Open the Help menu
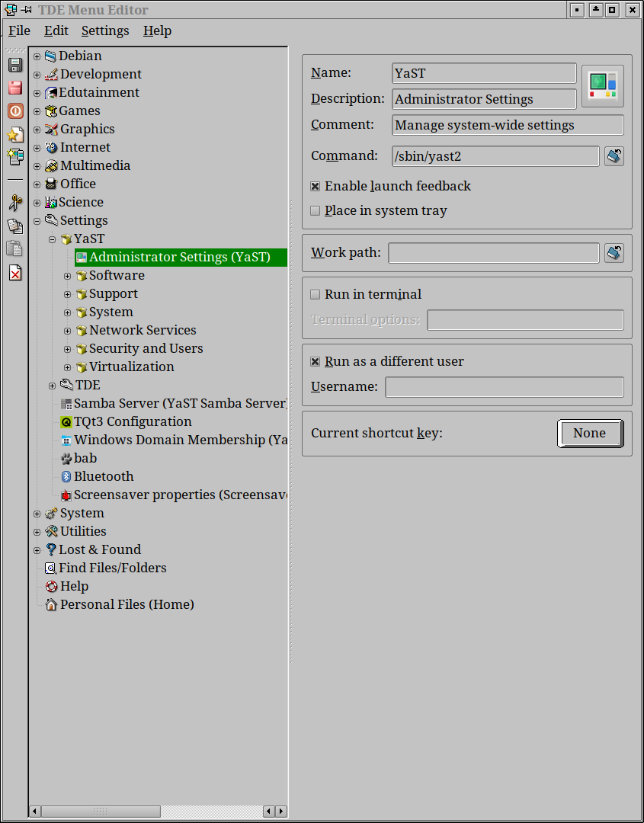Viewport: 644px width, 823px height. [x=158, y=30]
